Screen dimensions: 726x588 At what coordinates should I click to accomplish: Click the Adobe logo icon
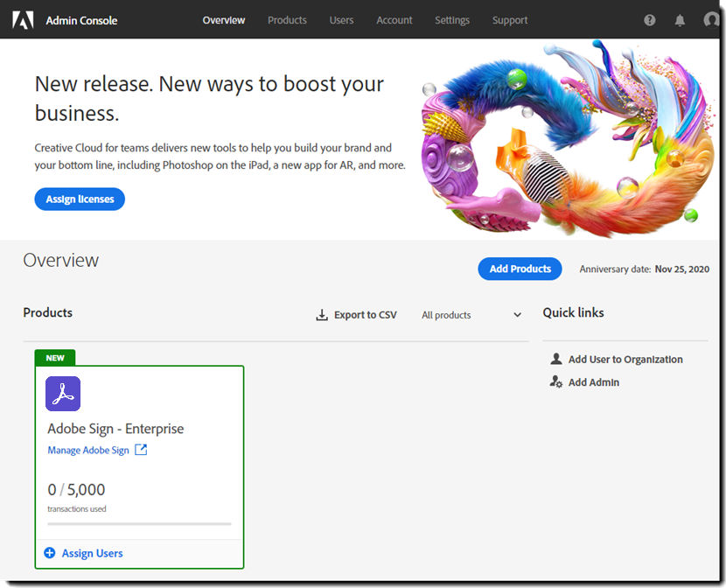[23, 20]
